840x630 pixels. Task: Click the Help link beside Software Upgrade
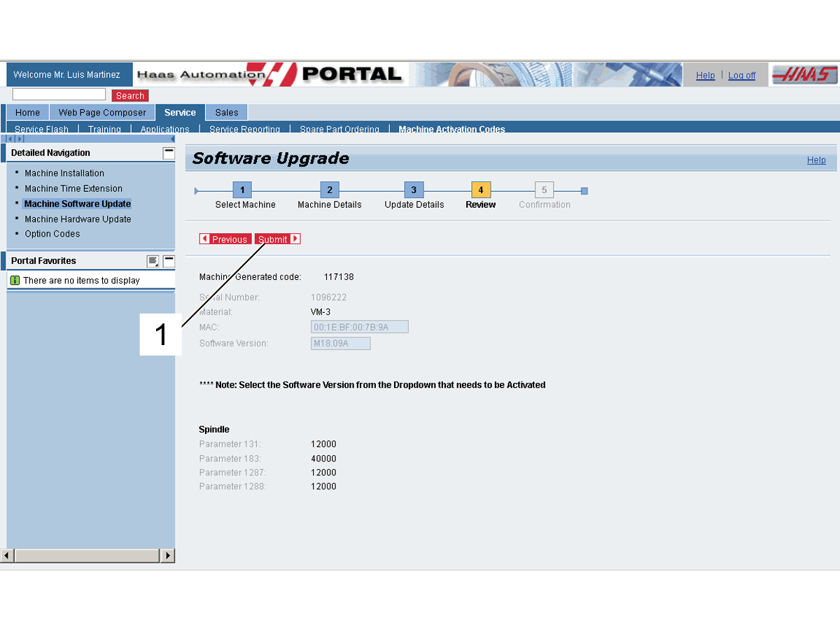pyautogui.click(x=816, y=160)
